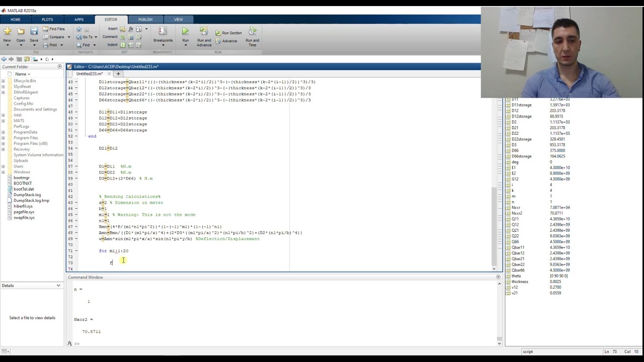Click the Breakpoints icon
644x362 pixels.
pyautogui.click(x=163, y=31)
